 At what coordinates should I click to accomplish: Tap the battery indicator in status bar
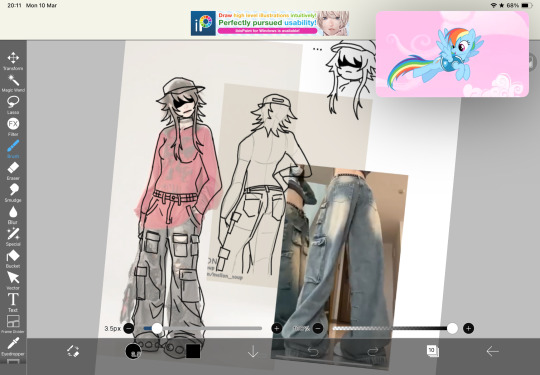click(x=526, y=6)
